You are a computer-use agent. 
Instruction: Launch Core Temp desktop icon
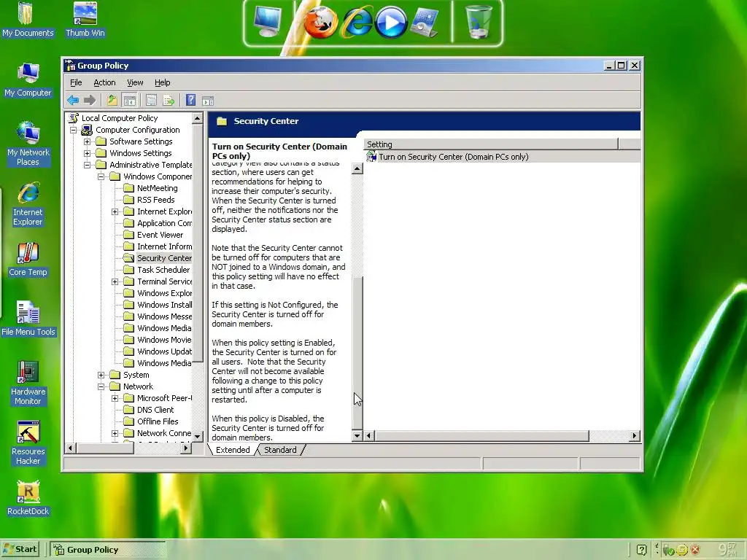click(x=28, y=260)
